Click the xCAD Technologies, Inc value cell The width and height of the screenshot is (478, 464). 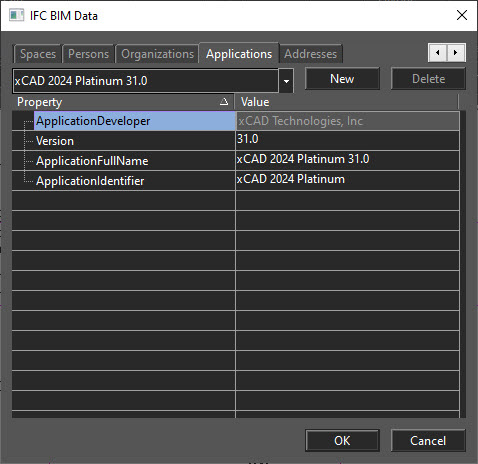point(348,121)
